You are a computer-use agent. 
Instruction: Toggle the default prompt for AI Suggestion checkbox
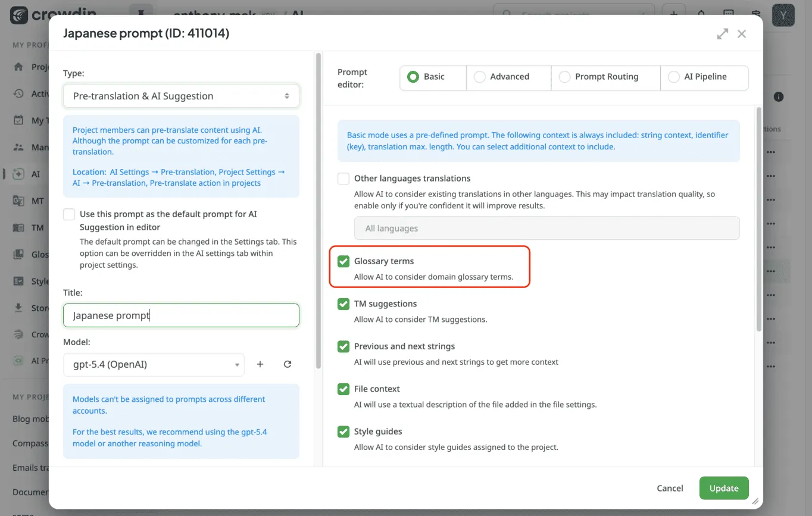tap(69, 214)
